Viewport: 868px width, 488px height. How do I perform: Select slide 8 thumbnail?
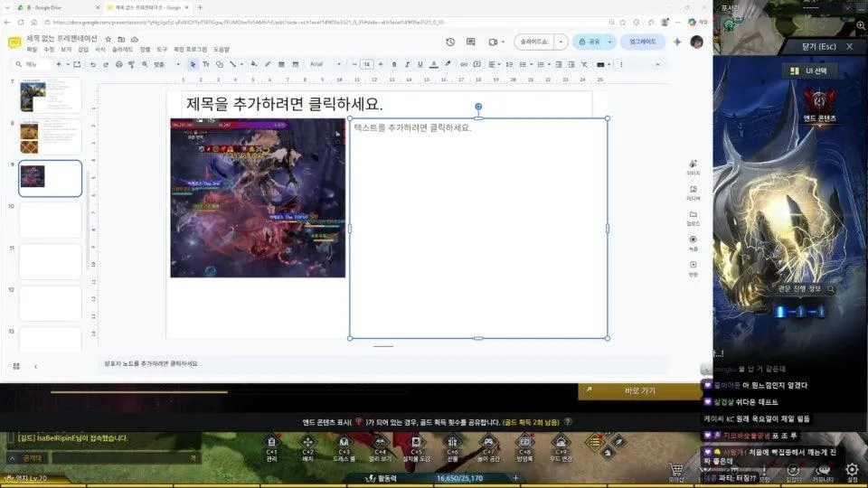pyautogui.click(x=50, y=136)
